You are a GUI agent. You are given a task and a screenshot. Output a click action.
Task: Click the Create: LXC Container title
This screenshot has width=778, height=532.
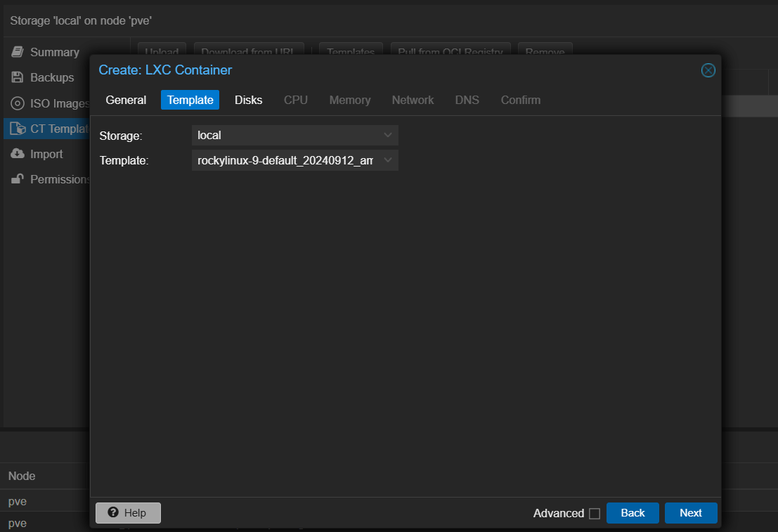point(165,70)
